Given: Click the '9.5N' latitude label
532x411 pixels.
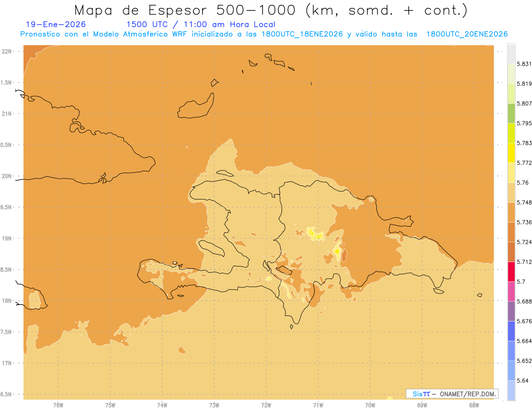Looking at the screenshot, I should click(6, 207).
